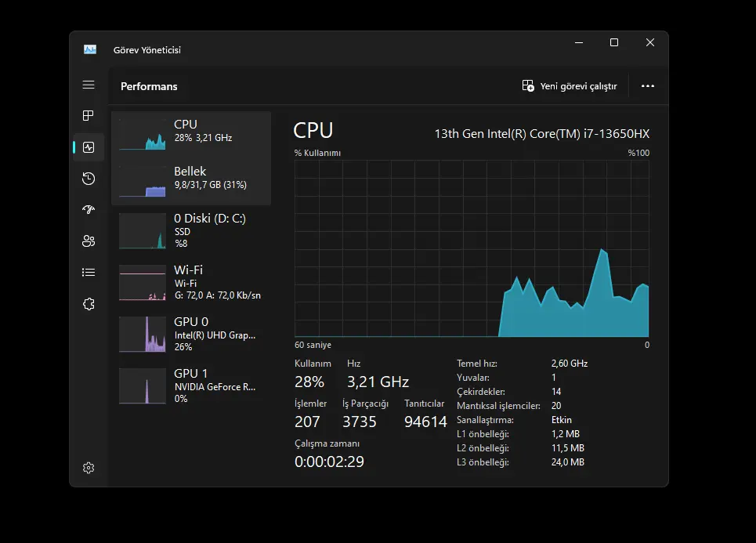Click the Görev Yöneticisi app icon
This screenshot has height=543, width=756.
pos(90,49)
